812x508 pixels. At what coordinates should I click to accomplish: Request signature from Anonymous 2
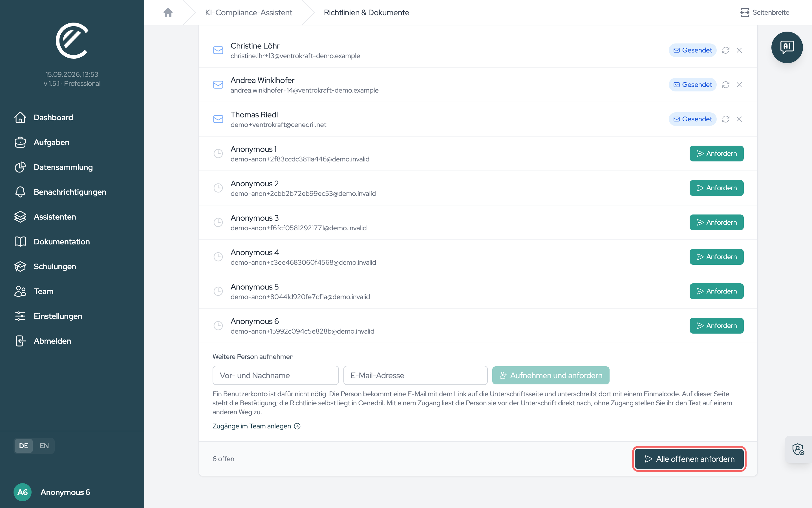pos(716,188)
